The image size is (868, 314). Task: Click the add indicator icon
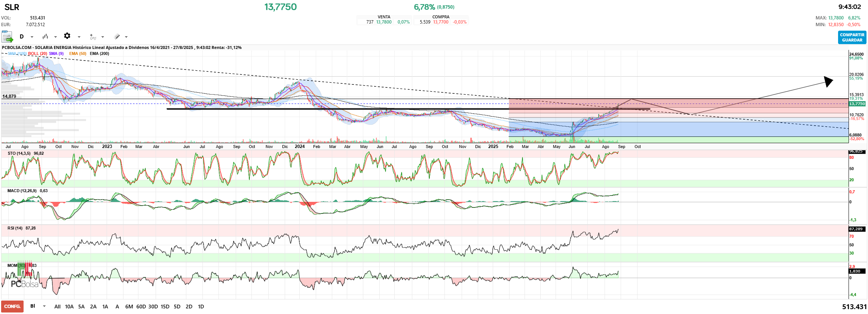pos(93,37)
